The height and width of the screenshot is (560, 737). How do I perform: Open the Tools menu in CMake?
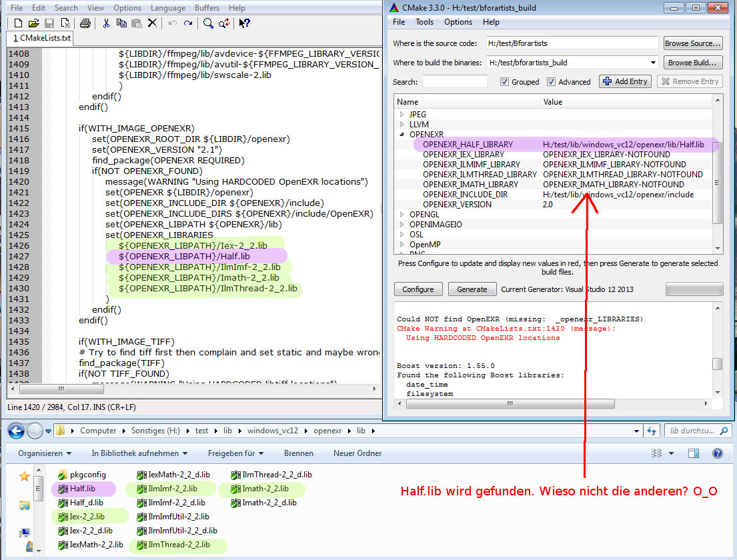(424, 22)
